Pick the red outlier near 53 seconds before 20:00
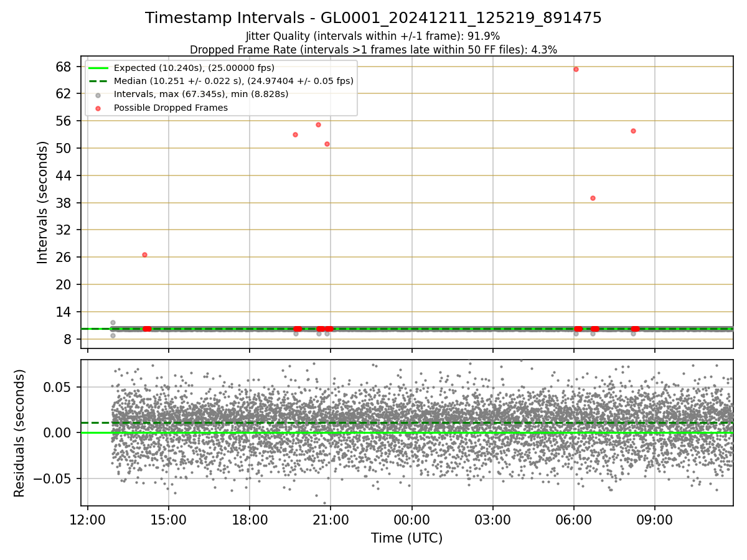 coord(295,134)
